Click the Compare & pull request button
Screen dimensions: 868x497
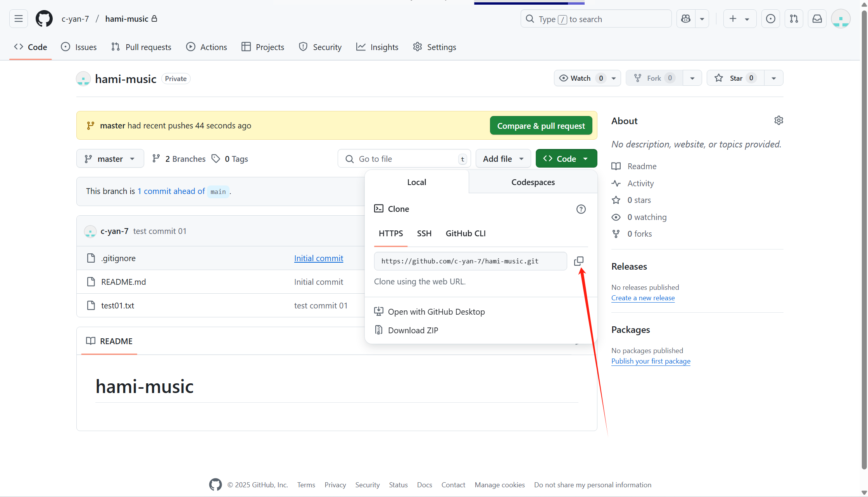[x=541, y=125]
